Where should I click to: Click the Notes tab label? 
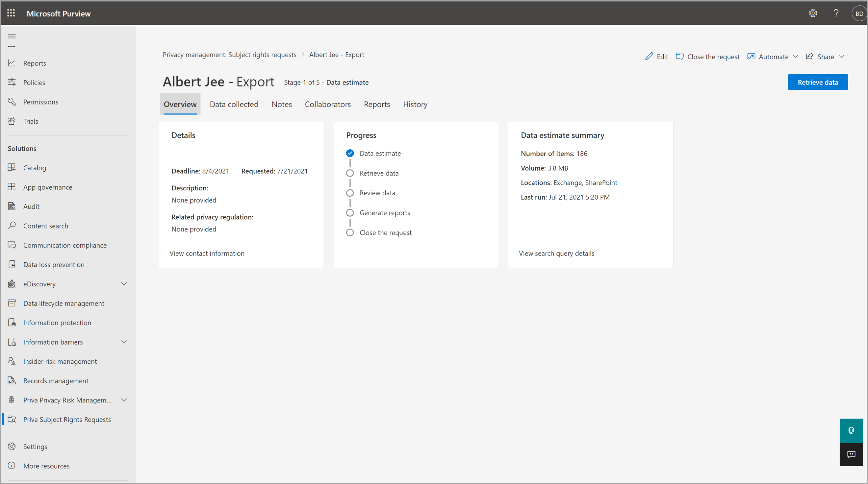click(281, 104)
